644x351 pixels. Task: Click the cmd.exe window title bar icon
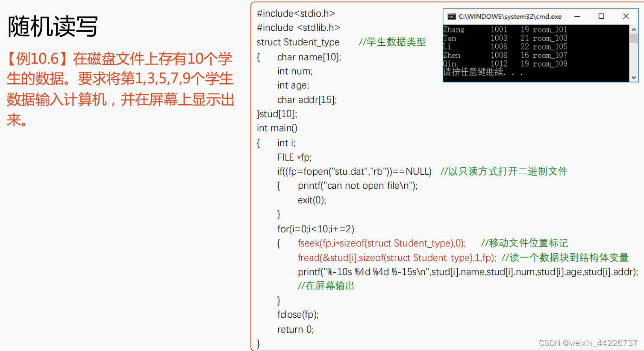(451, 17)
